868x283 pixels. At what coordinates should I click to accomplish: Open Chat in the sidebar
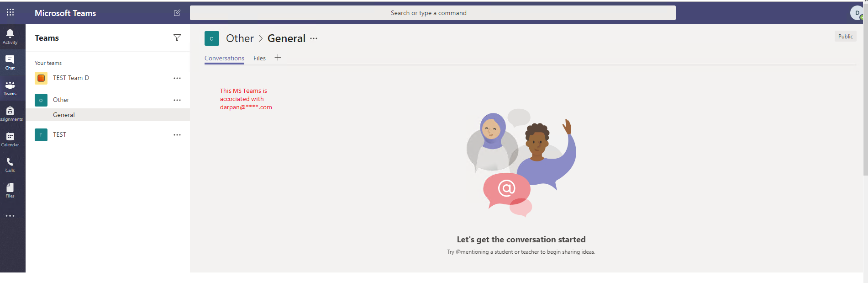(x=10, y=63)
